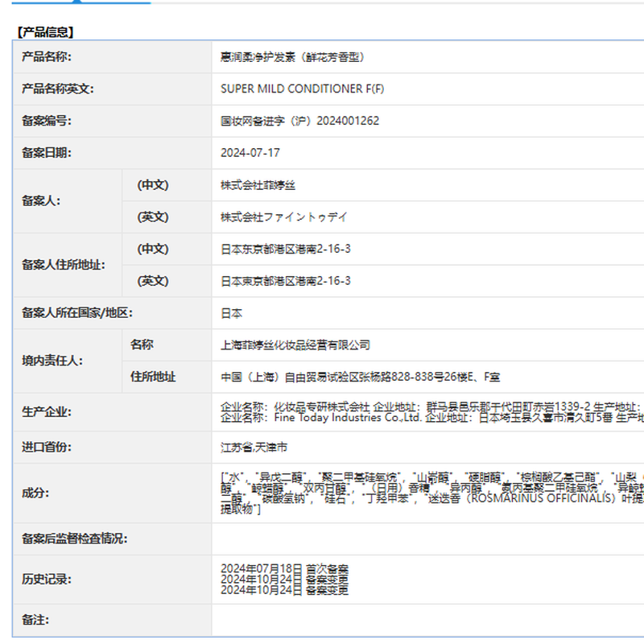644x644 pixels.
Task: Click the 【产品信息】 section heading
Action: 45,32
